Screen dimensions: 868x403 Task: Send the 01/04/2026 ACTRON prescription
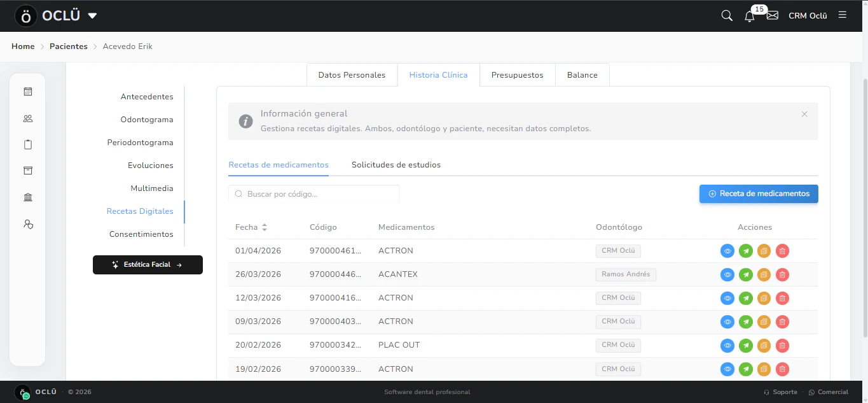(746, 251)
